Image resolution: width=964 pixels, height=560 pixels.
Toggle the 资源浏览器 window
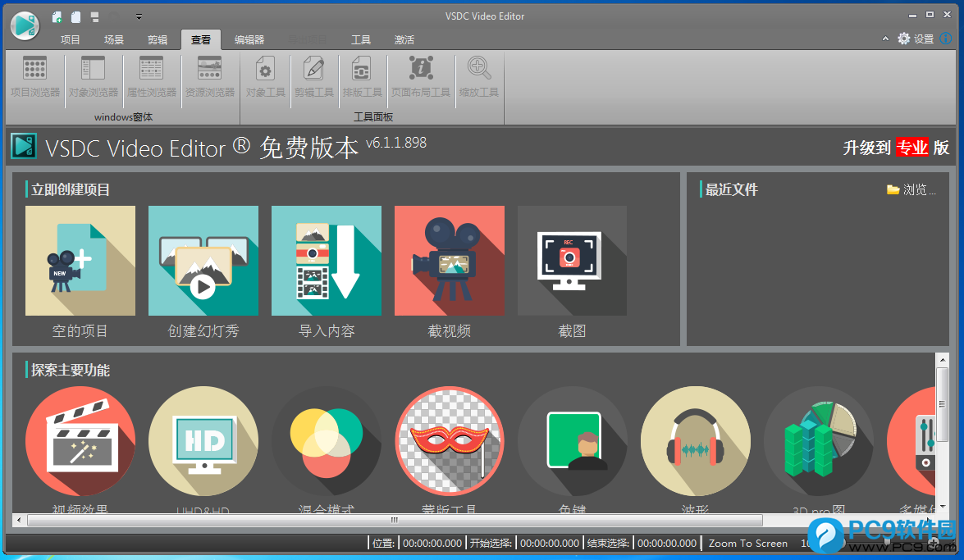210,77
